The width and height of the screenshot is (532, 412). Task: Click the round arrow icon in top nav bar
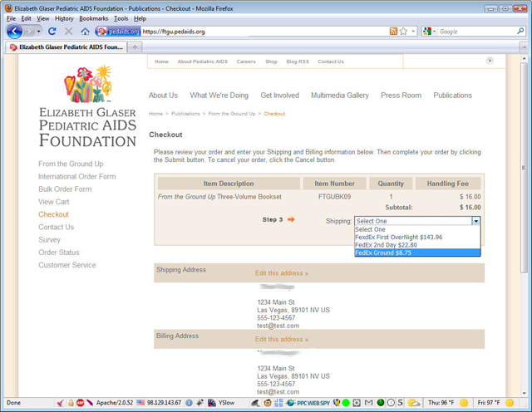[x=490, y=61]
